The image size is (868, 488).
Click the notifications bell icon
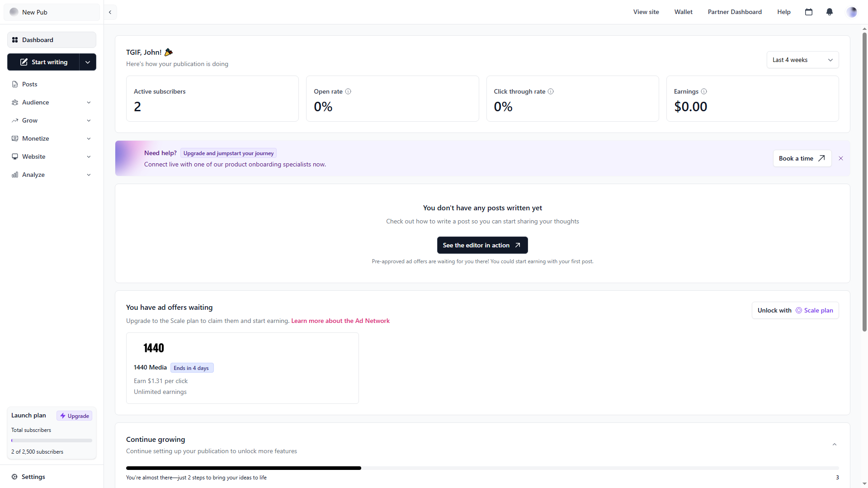(830, 12)
